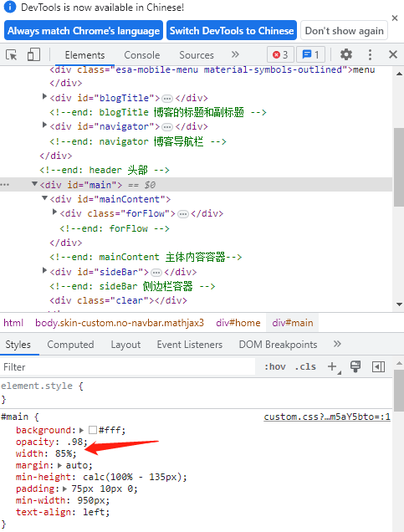Open the Event Listeners tab
404x532 pixels.
click(x=190, y=345)
